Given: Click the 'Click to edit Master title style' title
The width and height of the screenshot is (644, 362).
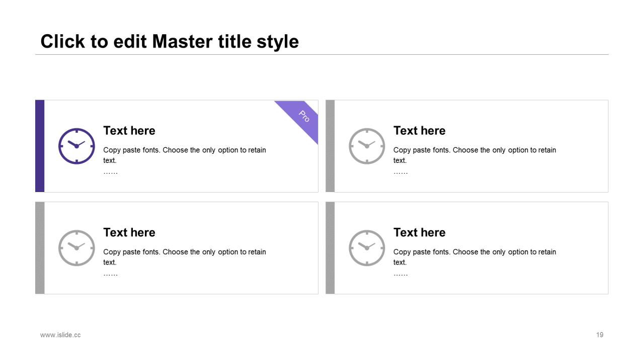Looking at the screenshot, I should 170,41.
